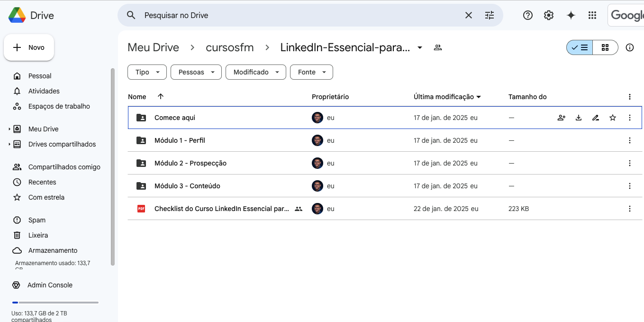Select the Módulo 2 - Prospecção row
644x322 pixels.
click(385, 163)
